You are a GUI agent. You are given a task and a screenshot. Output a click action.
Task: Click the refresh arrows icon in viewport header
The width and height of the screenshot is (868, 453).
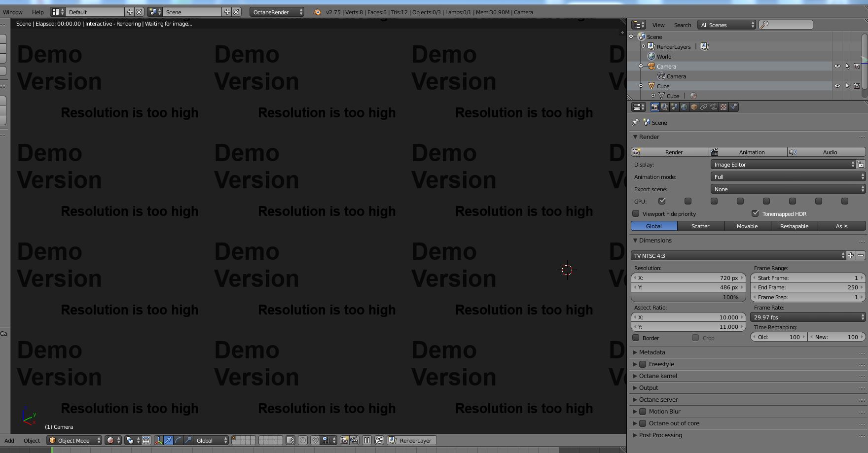point(379,440)
